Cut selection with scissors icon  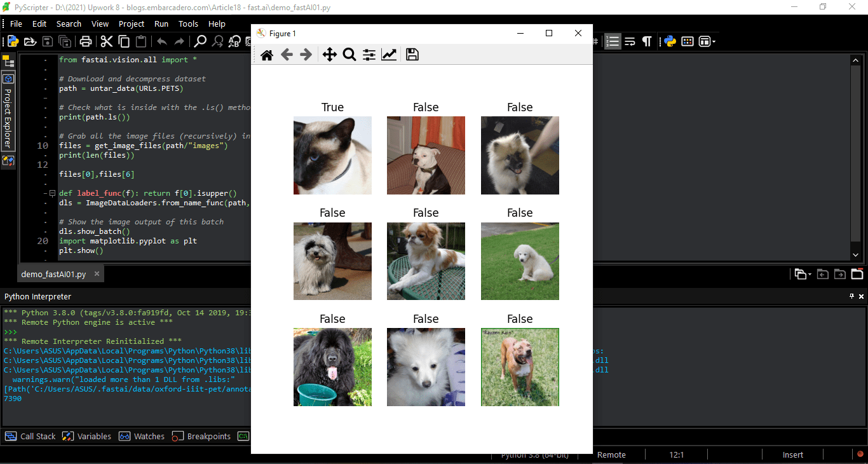[106, 41]
